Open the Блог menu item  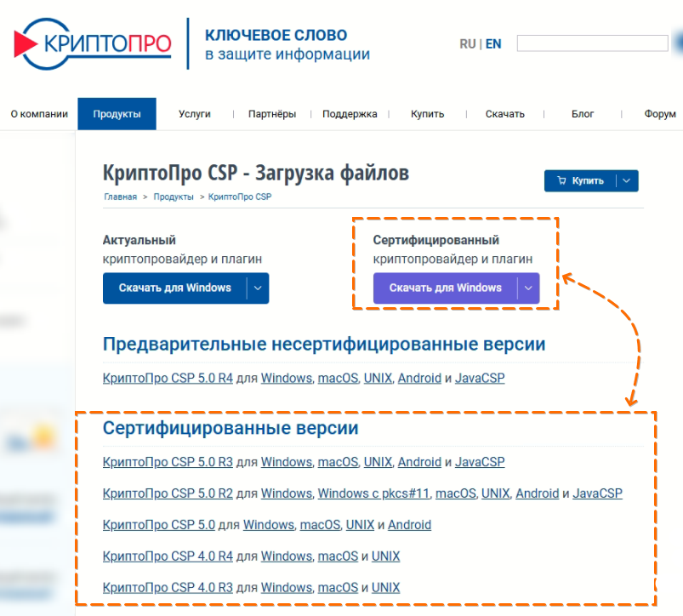click(x=583, y=114)
